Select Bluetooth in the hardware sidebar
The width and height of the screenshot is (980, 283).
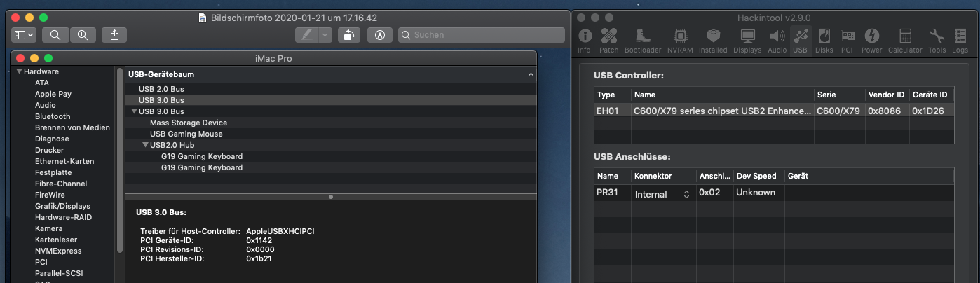[x=53, y=116]
